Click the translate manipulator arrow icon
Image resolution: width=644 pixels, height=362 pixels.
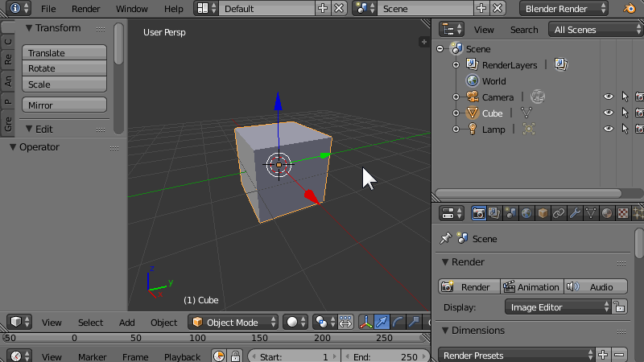[x=382, y=322]
